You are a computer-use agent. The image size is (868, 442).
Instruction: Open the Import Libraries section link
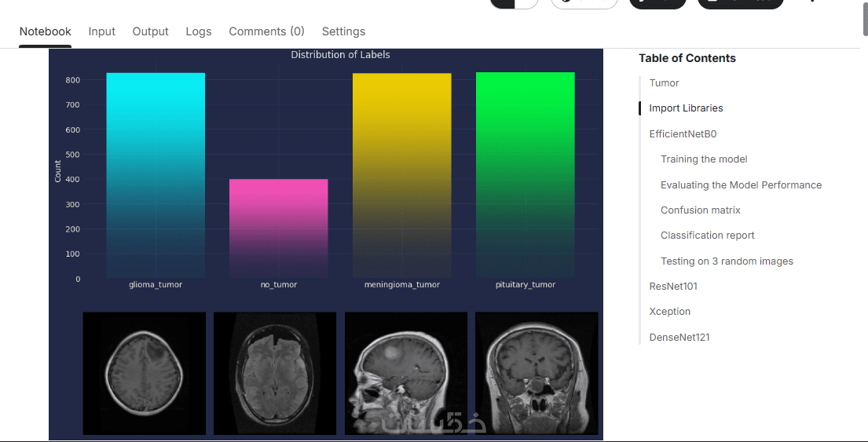(x=686, y=108)
